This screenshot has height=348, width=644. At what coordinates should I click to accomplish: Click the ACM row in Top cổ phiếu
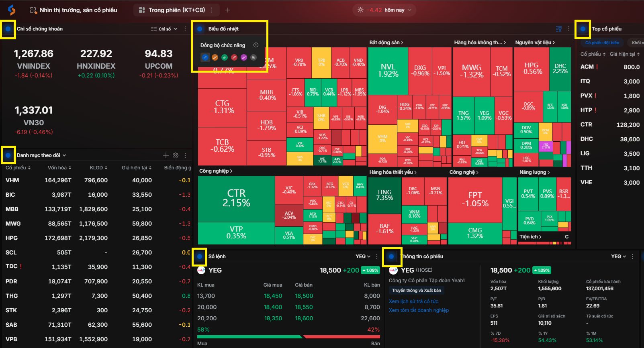point(611,67)
